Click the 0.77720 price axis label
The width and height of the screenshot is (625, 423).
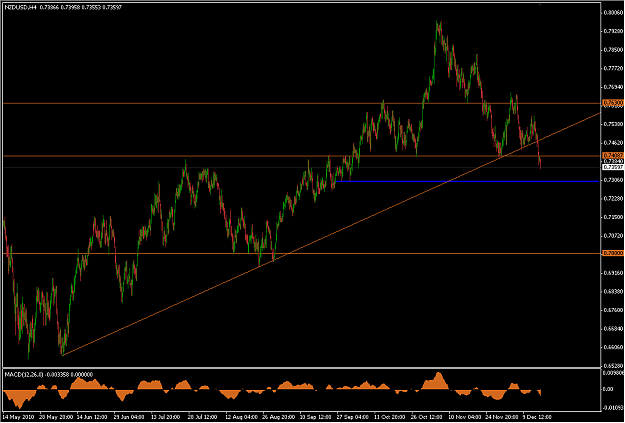click(x=613, y=69)
